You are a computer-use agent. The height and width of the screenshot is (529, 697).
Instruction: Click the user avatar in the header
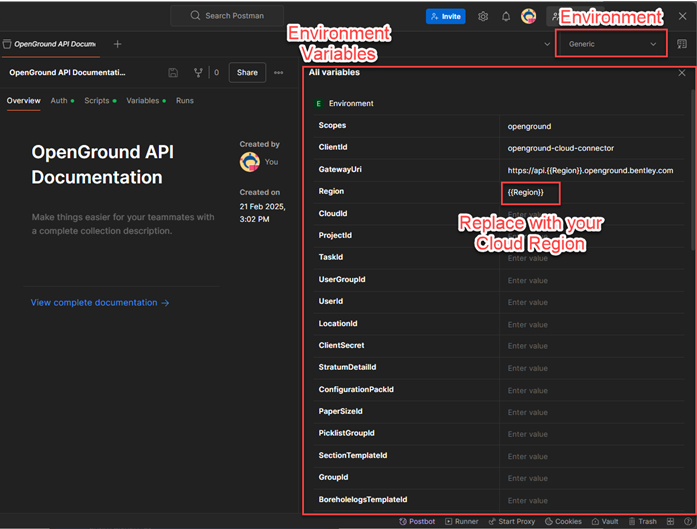click(529, 16)
